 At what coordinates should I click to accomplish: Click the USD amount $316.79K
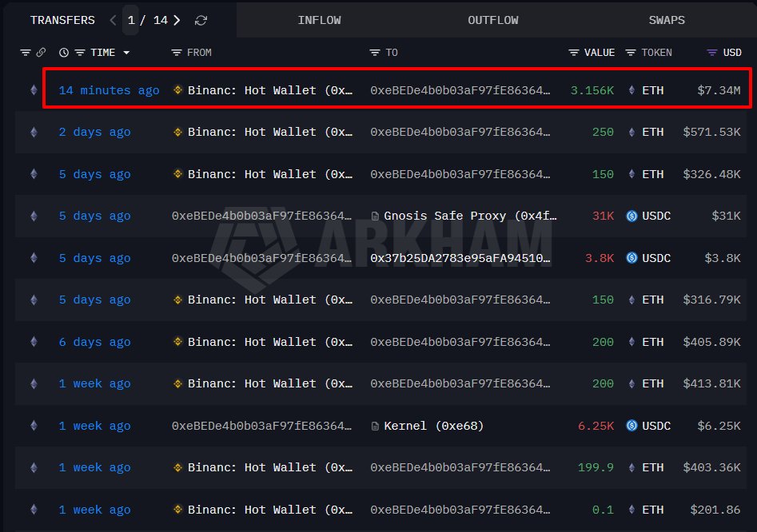coord(711,300)
